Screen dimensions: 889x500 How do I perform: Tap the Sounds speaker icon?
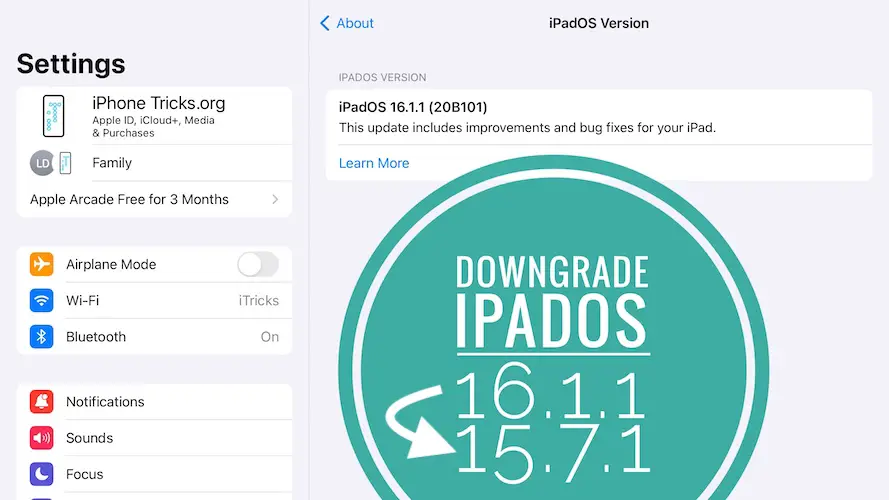tap(41, 438)
